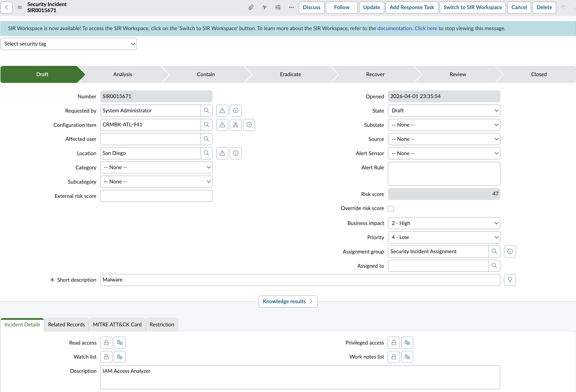Open the Business impact dropdown
This screenshot has width=576, height=392.
tap(444, 223)
